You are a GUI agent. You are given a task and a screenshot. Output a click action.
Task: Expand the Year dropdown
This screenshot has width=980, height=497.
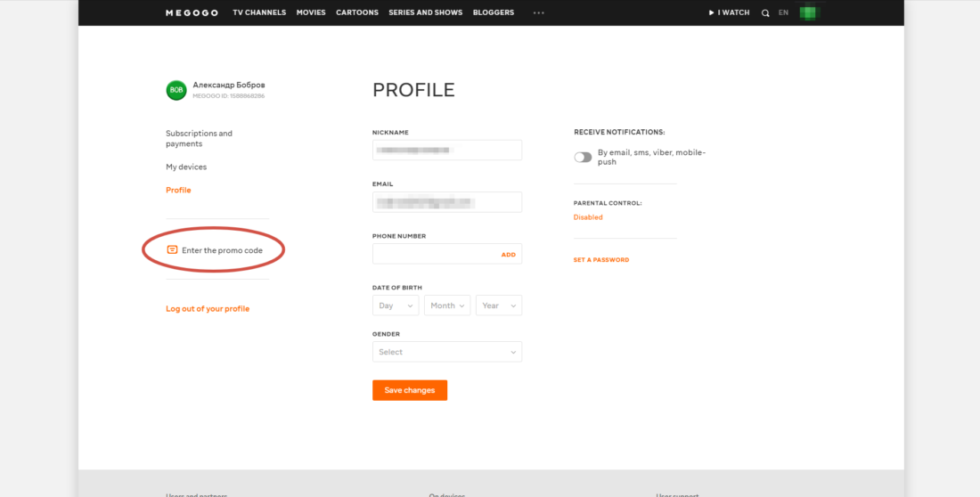point(499,306)
